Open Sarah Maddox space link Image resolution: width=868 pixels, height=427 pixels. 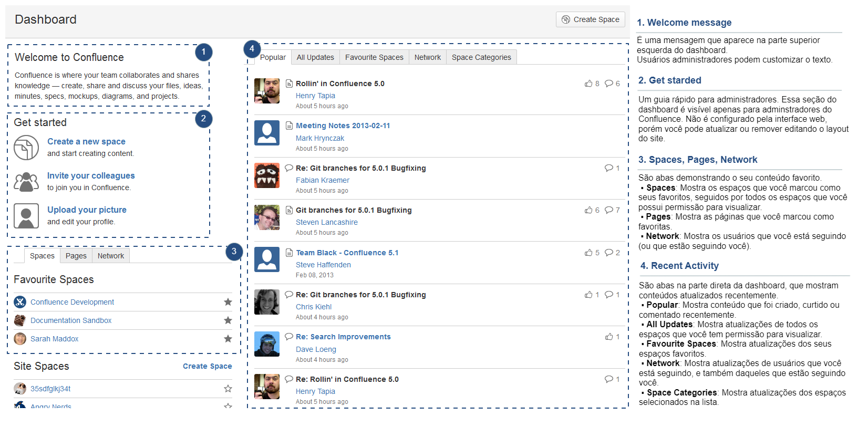click(55, 339)
